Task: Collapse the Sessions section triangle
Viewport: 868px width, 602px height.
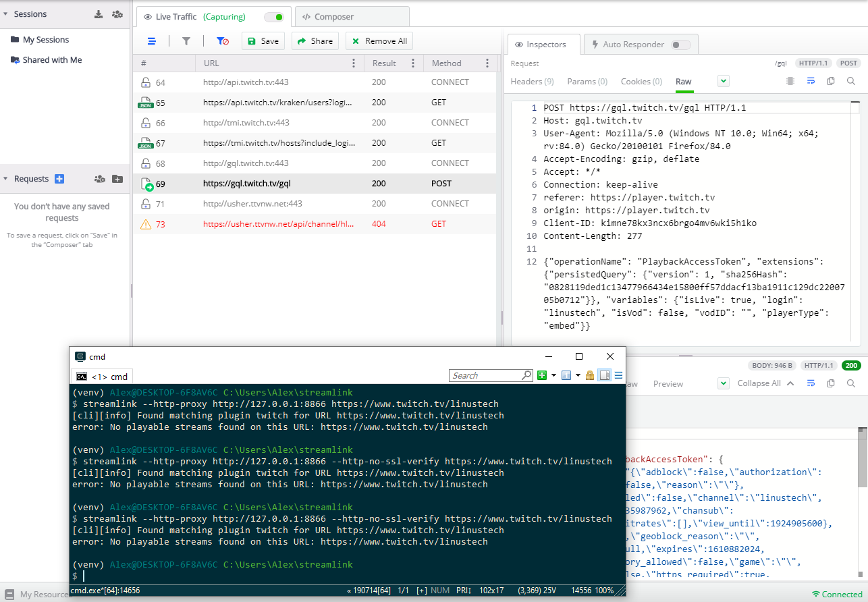Action: click(x=5, y=13)
